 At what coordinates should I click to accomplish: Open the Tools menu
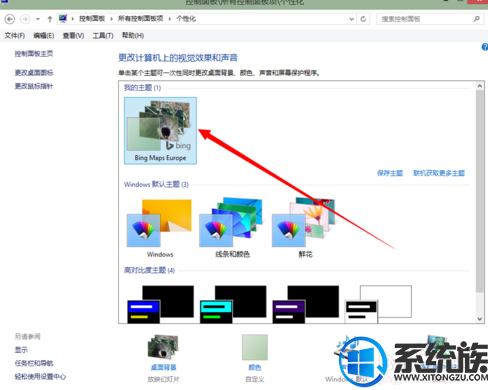[x=103, y=35]
